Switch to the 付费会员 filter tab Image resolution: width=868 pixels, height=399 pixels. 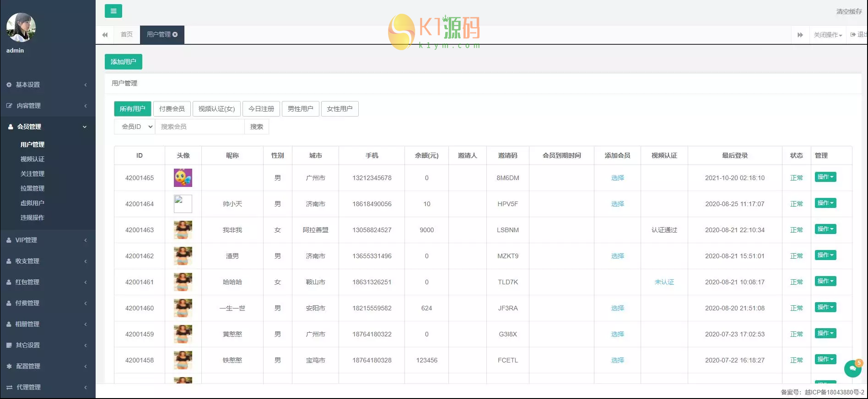[x=172, y=109]
